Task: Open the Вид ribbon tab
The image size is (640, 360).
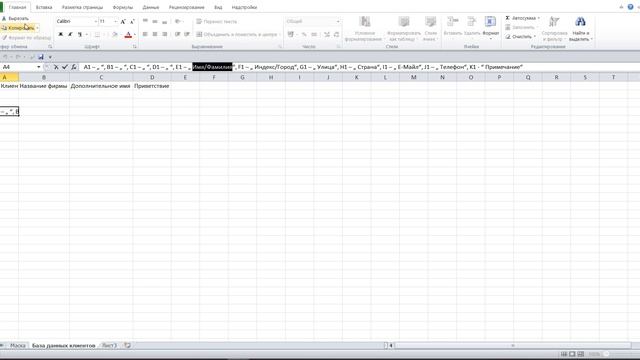Action: tap(218, 7)
